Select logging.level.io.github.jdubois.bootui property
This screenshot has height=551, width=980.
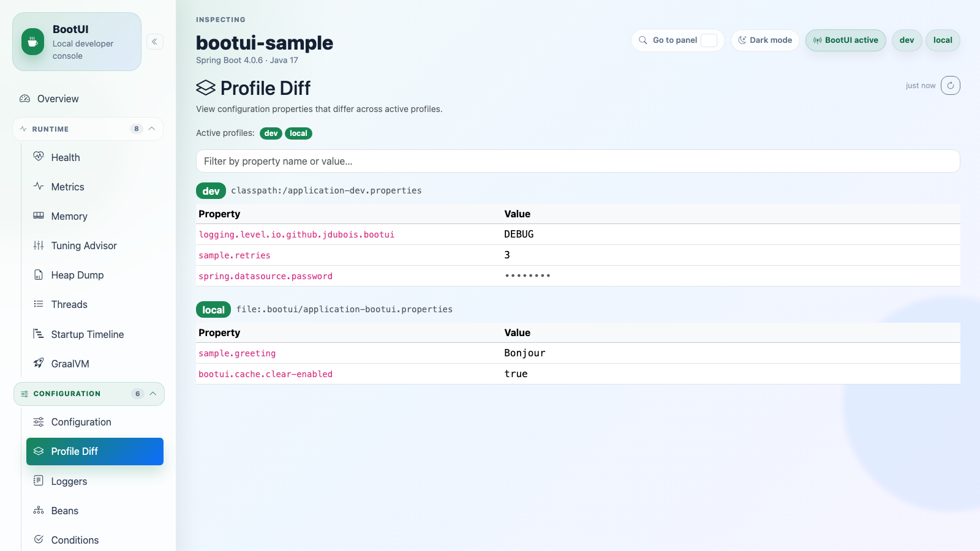pyautogui.click(x=296, y=234)
